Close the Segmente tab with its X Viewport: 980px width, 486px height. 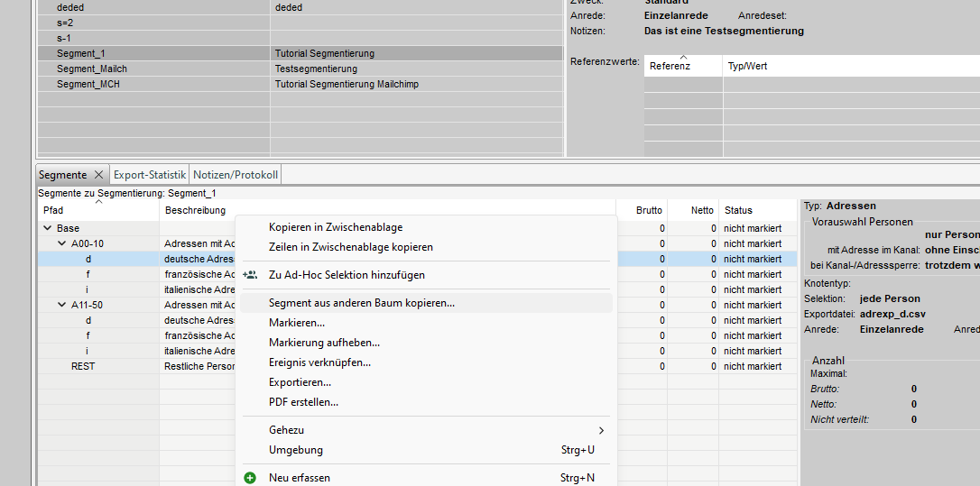point(98,175)
